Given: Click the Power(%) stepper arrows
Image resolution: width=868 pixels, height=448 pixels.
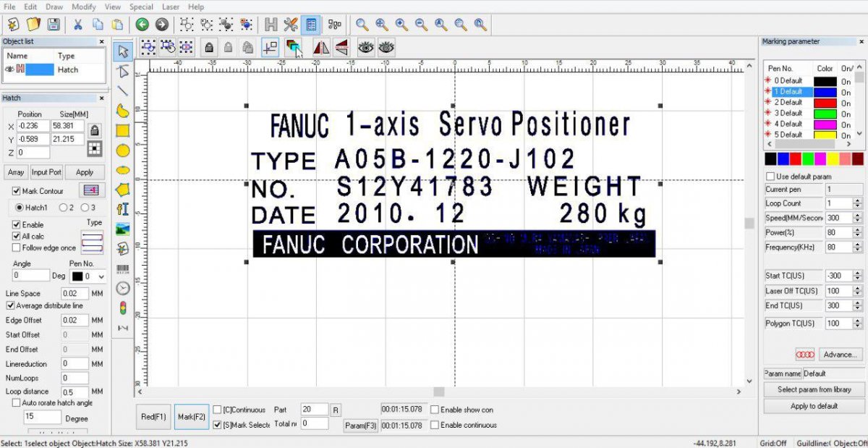Looking at the screenshot, I should (x=858, y=233).
